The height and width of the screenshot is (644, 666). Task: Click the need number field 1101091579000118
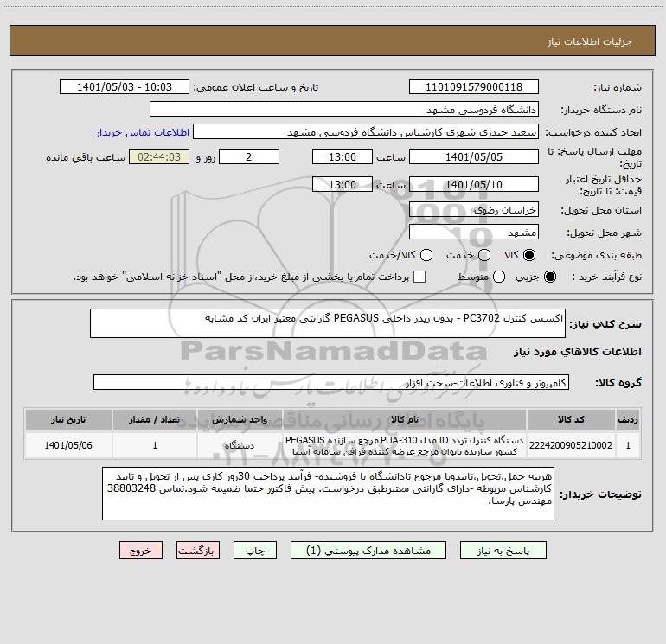pyautogui.click(x=474, y=87)
